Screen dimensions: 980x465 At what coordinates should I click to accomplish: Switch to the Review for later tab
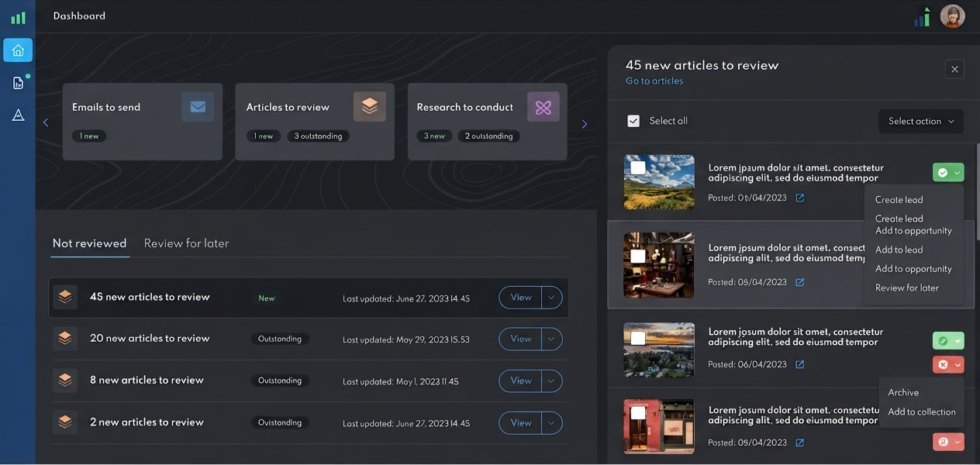pos(186,243)
